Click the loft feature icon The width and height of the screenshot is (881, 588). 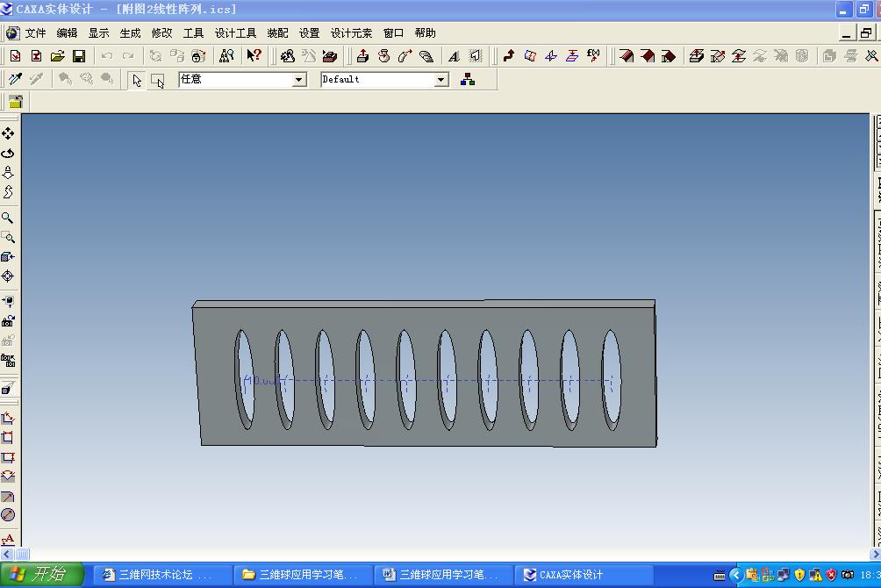click(x=426, y=55)
